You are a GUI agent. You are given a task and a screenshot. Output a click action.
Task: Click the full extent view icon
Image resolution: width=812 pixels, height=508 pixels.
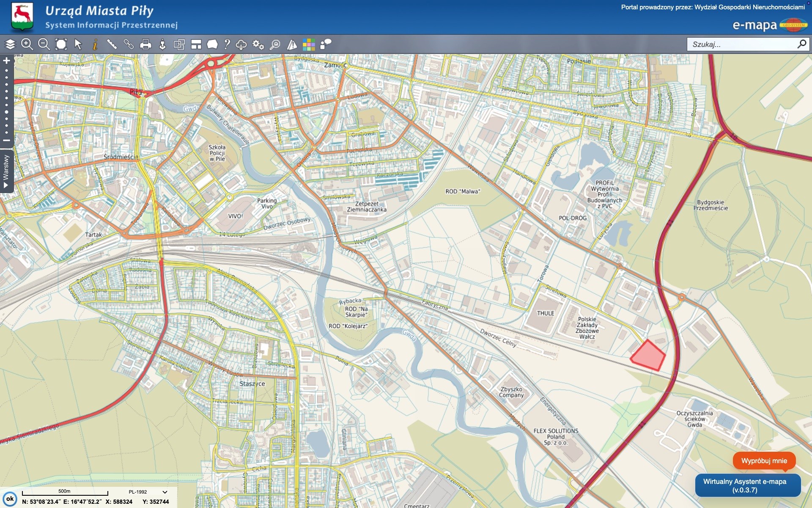click(x=61, y=44)
